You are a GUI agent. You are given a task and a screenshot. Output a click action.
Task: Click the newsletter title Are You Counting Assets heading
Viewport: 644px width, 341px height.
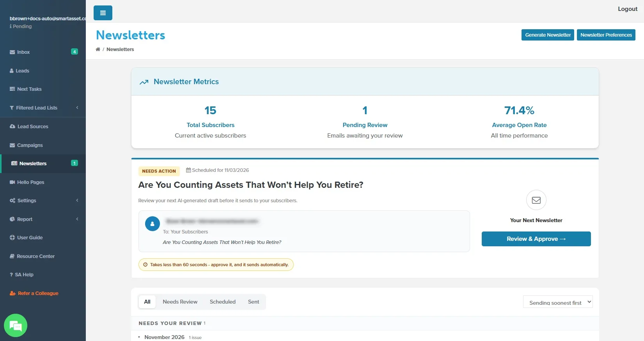[x=251, y=185]
